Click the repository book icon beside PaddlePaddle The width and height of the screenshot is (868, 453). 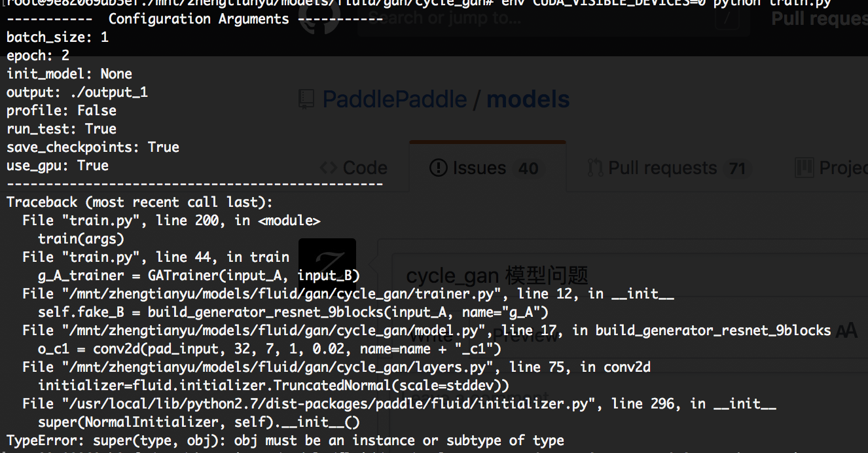click(306, 100)
